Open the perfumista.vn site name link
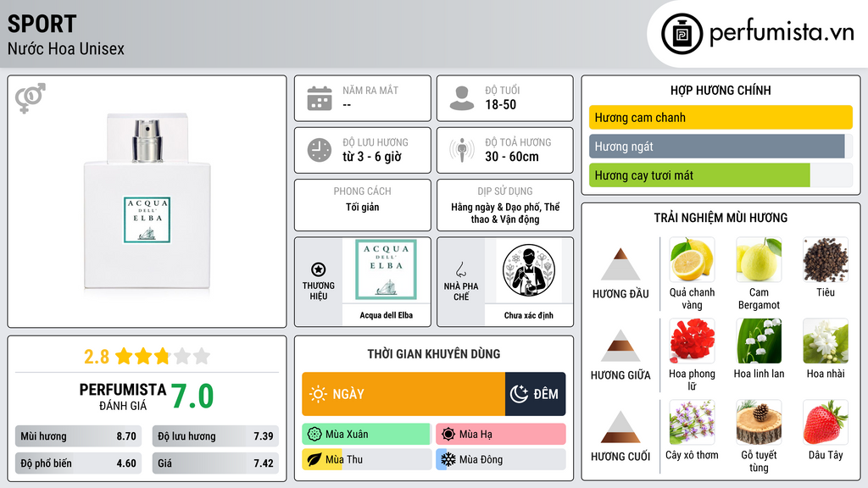The width and height of the screenshot is (868, 488). coord(782,33)
